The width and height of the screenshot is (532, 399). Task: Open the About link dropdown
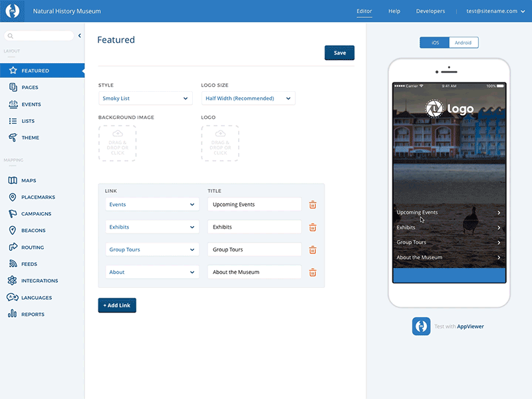tap(152, 272)
